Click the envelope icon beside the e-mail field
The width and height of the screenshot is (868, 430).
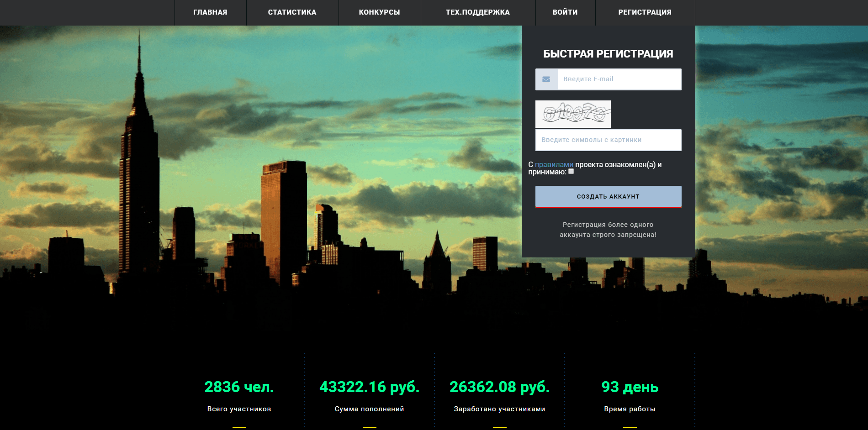tap(546, 79)
